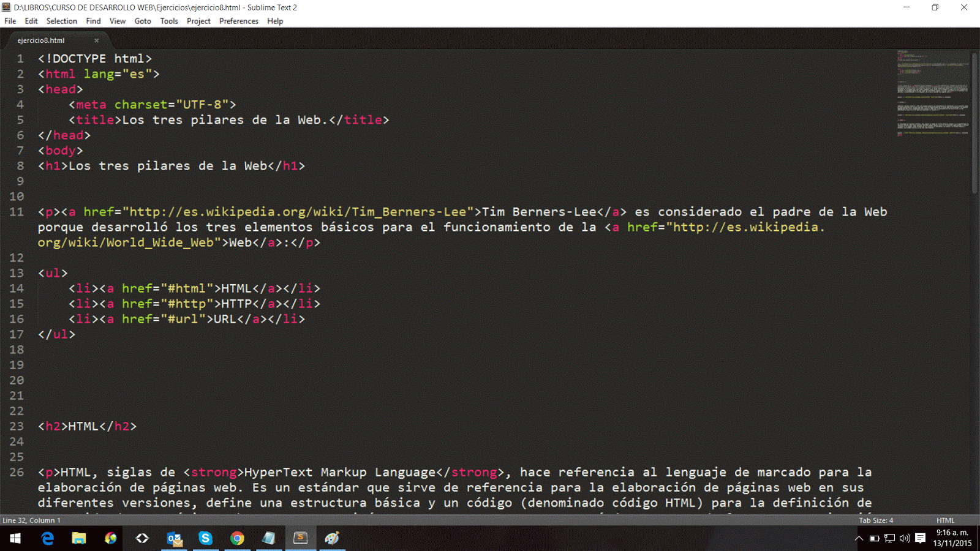This screenshot has height=551, width=980.
Task: Click the '</ul>' closing tag
Action: click(56, 334)
